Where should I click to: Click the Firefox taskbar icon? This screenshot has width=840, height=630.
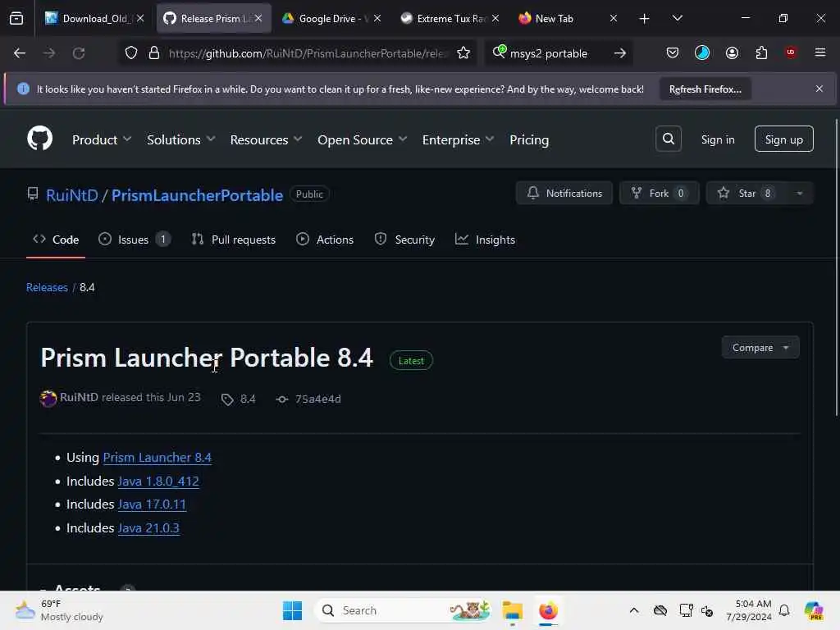pyautogui.click(x=548, y=610)
